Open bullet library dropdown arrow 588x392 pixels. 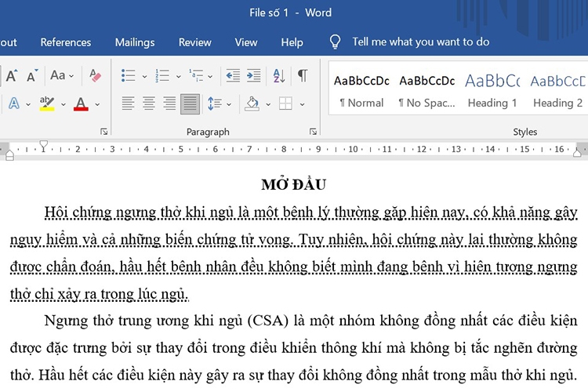(144, 77)
